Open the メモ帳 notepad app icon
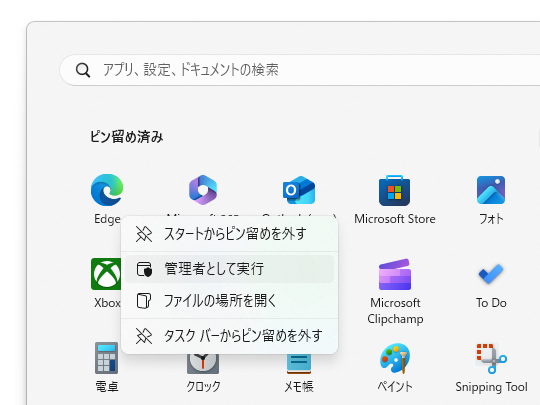The height and width of the screenshot is (405, 540). coord(299,364)
